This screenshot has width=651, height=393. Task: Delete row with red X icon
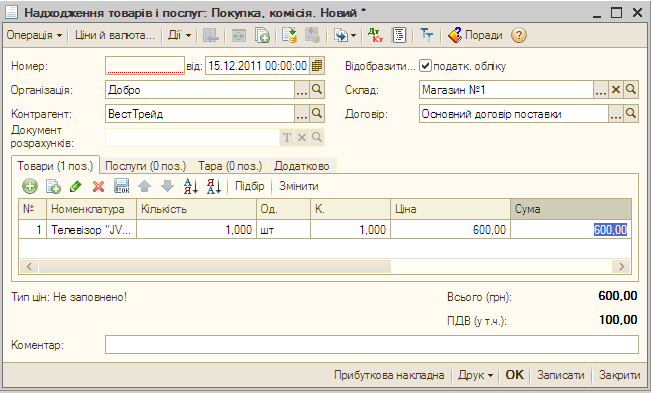(x=98, y=186)
